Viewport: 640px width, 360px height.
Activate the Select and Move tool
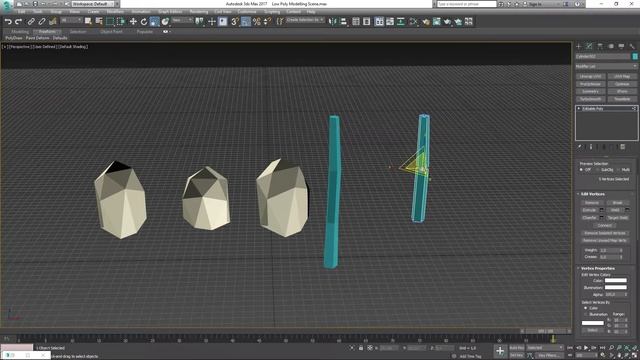[x=133, y=22]
